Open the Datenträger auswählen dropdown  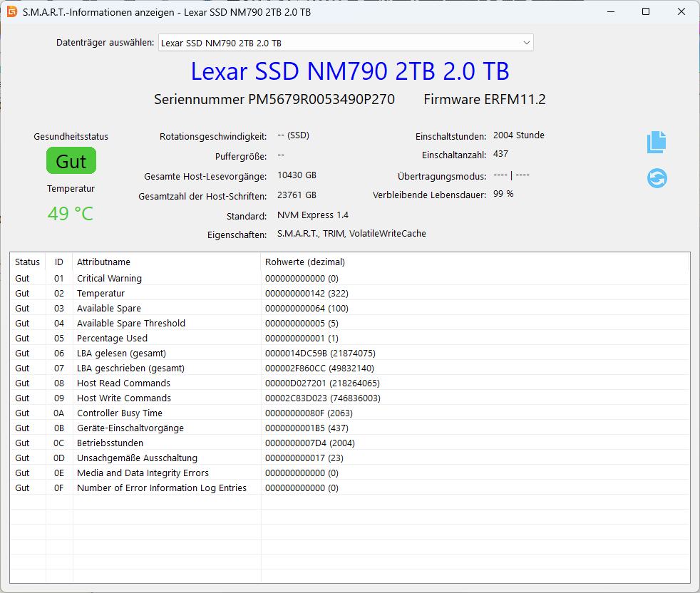tap(346, 43)
